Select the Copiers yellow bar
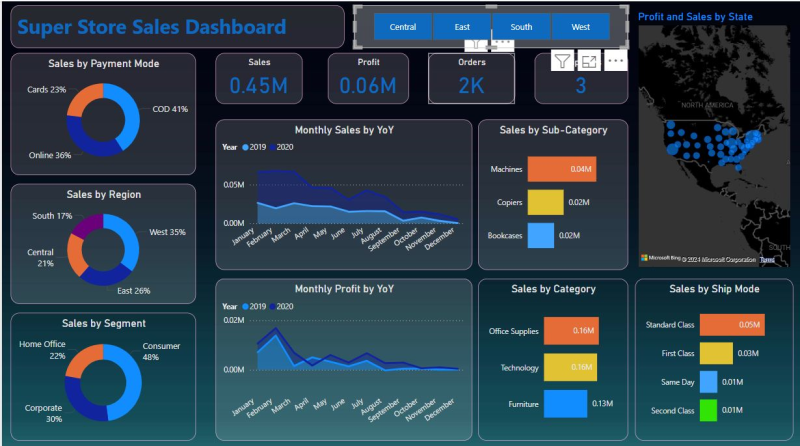Image resolution: width=800 pixels, height=446 pixels. tap(545, 202)
